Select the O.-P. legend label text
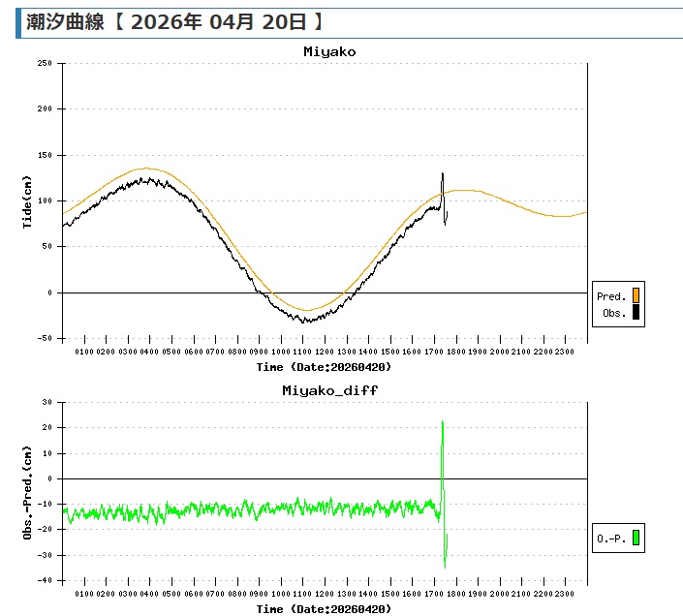The height and width of the screenshot is (616, 683). point(611,538)
